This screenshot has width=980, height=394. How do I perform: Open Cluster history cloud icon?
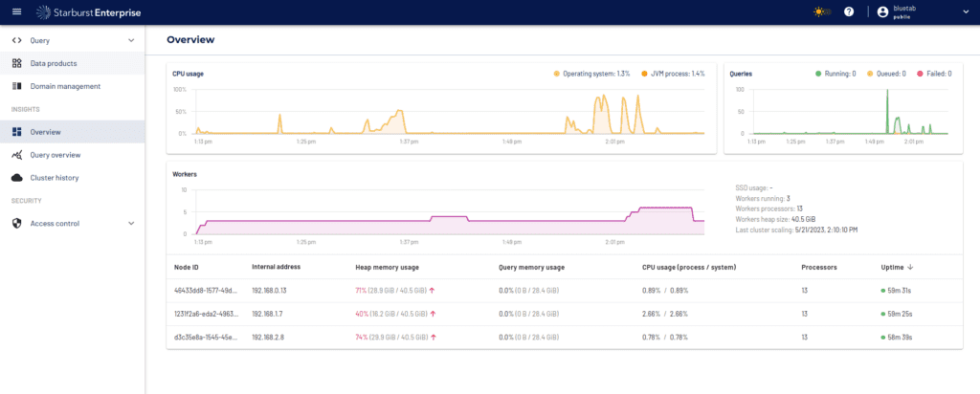(17, 178)
